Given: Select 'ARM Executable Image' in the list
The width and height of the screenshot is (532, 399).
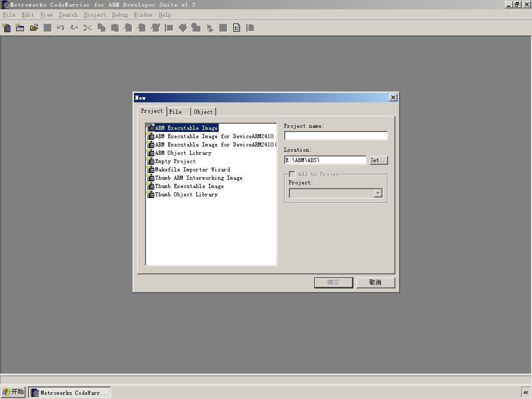Looking at the screenshot, I should (182, 128).
